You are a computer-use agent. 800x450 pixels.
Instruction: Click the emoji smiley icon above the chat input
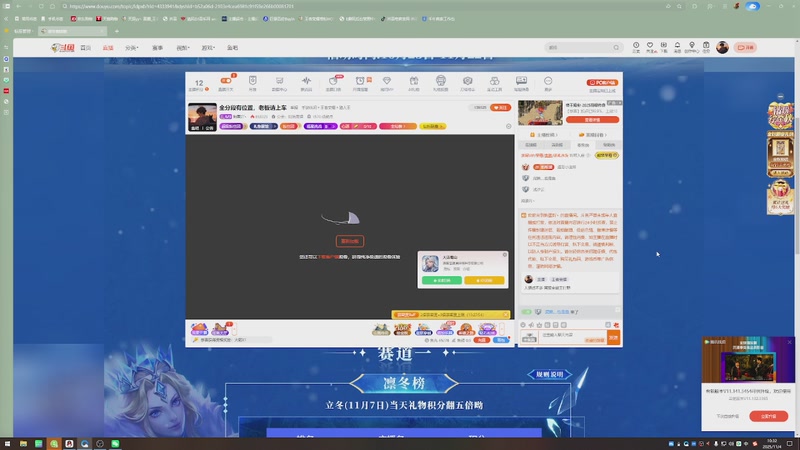(x=523, y=324)
